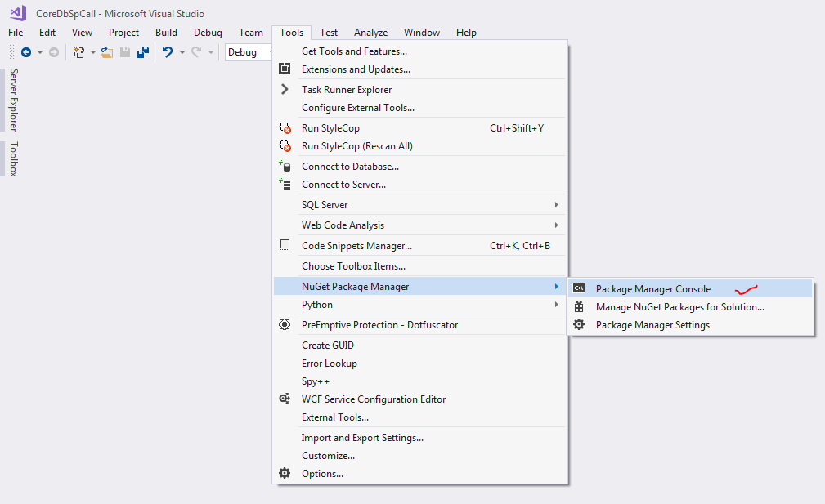Open the Extensions and Updates dialog
The height and width of the screenshot is (504, 825).
click(x=356, y=69)
